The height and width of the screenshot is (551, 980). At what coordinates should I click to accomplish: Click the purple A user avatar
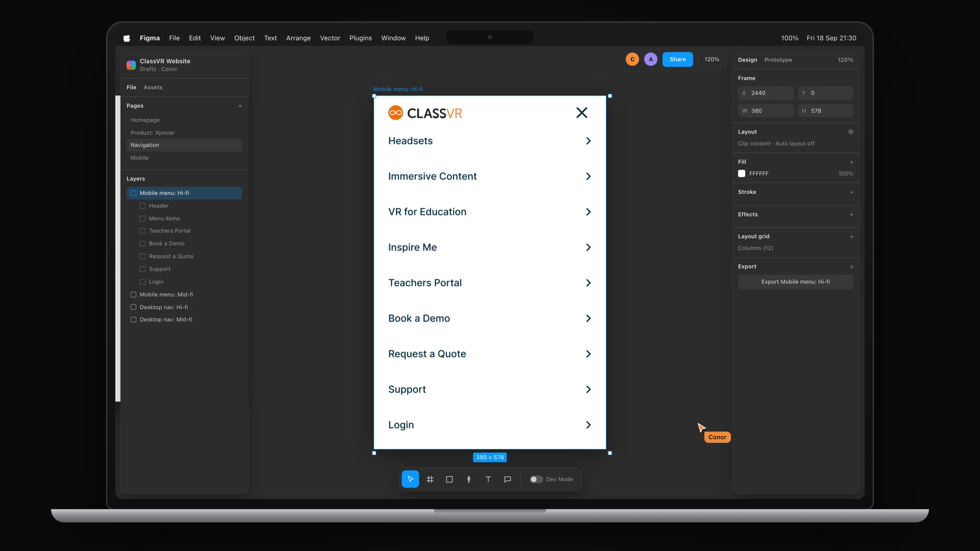tap(651, 59)
